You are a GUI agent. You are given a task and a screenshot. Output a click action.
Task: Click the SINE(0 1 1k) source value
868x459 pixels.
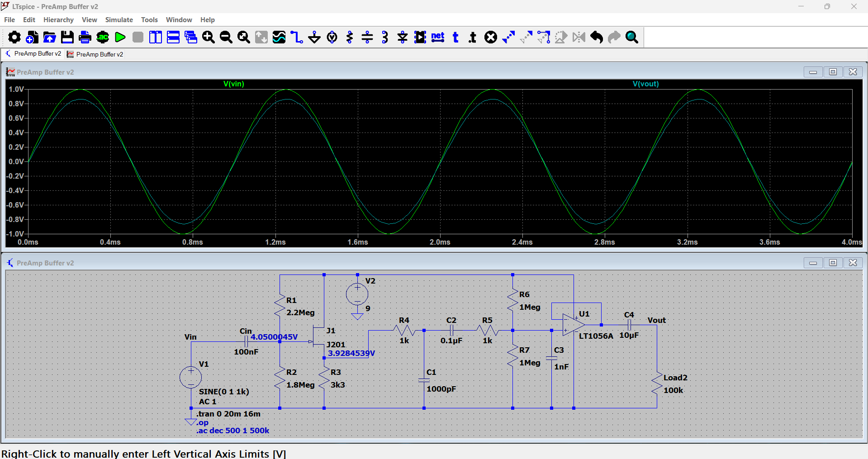click(224, 392)
